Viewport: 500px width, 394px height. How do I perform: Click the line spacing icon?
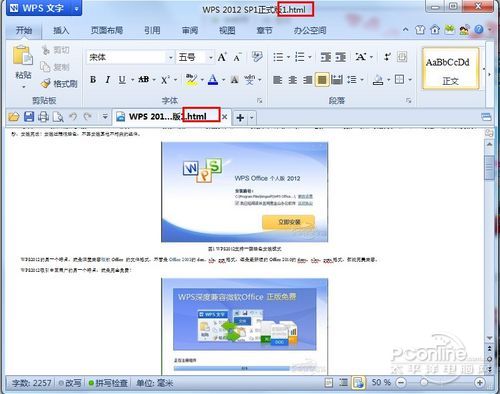coord(352,80)
